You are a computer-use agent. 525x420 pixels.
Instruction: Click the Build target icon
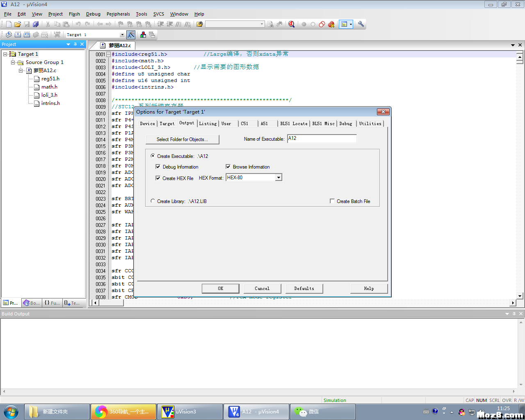[18, 35]
